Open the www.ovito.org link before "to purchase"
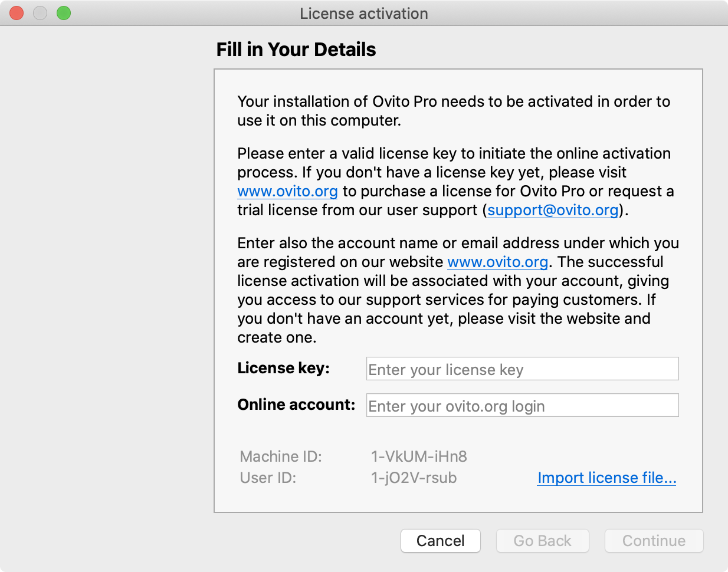The image size is (728, 572). point(287,192)
